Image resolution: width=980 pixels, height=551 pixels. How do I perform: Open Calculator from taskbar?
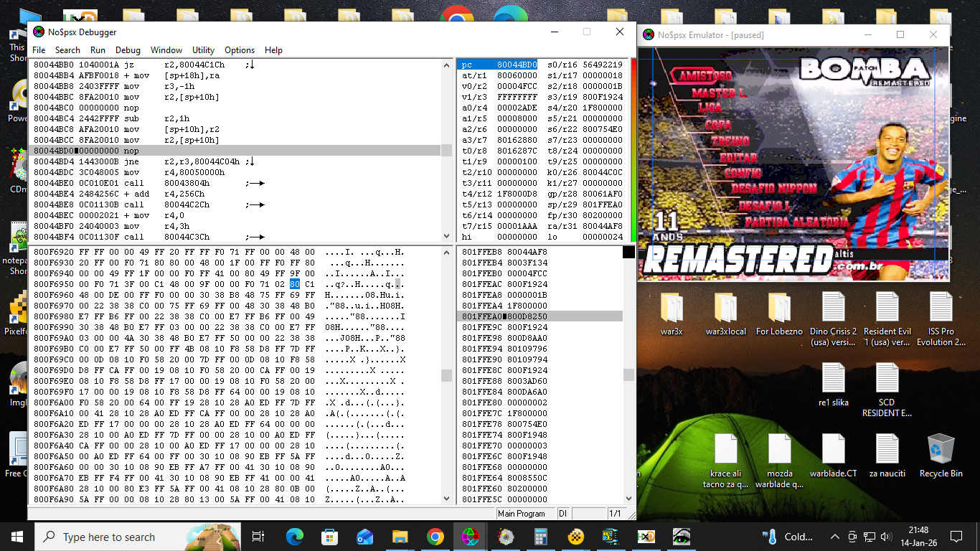pyautogui.click(x=540, y=537)
